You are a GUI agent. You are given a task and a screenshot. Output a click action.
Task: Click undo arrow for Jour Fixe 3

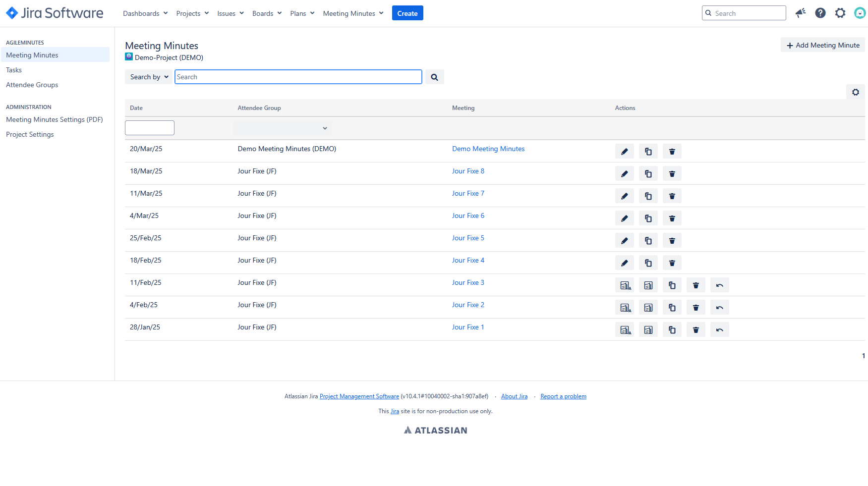click(719, 285)
